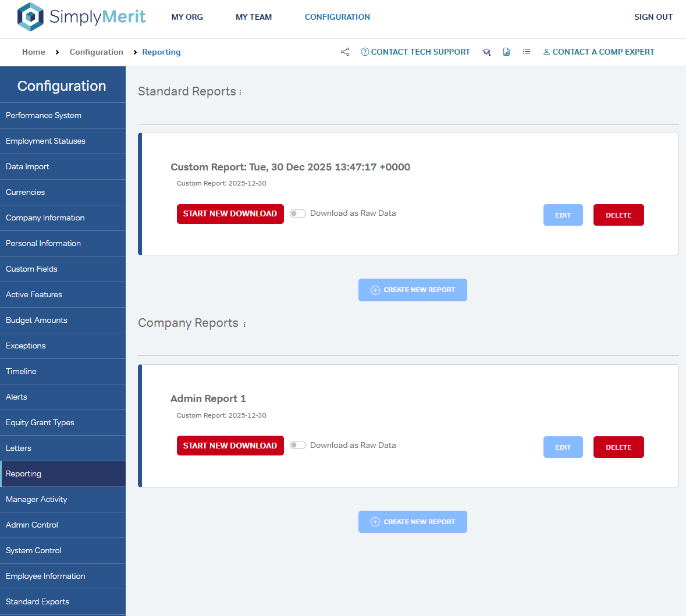Edit the Admin Report 1
686x616 pixels.
pyautogui.click(x=563, y=447)
